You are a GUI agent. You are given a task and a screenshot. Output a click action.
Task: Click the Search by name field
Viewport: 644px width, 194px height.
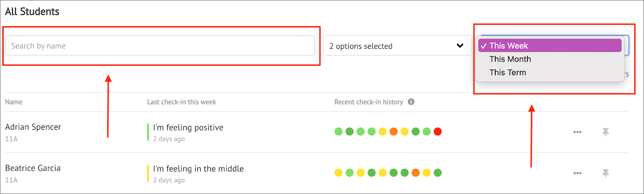point(160,45)
